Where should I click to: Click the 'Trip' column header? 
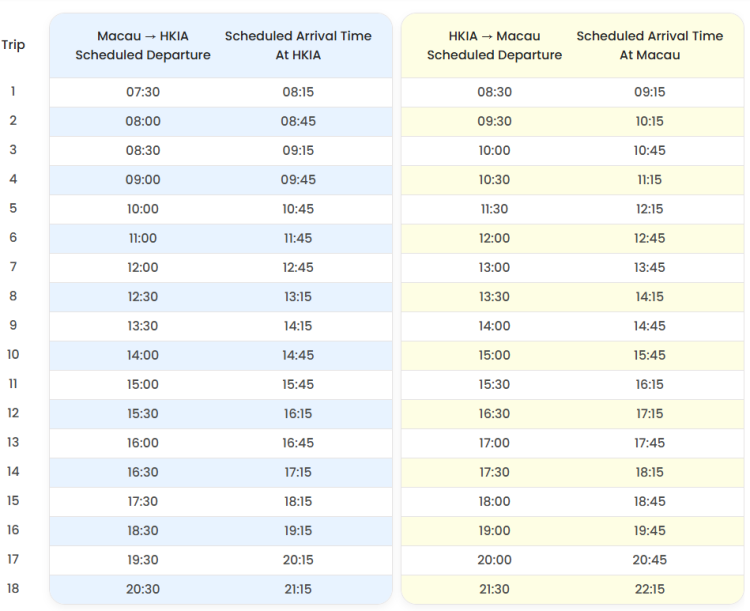[x=13, y=45]
